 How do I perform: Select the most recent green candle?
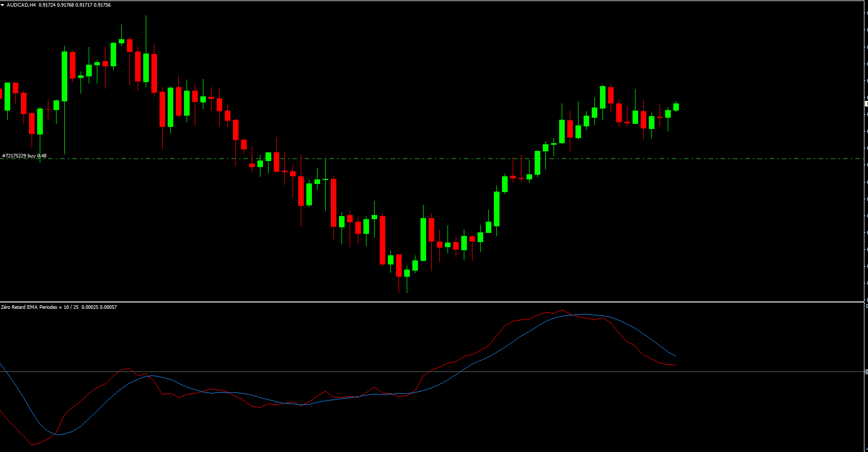tap(676, 107)
